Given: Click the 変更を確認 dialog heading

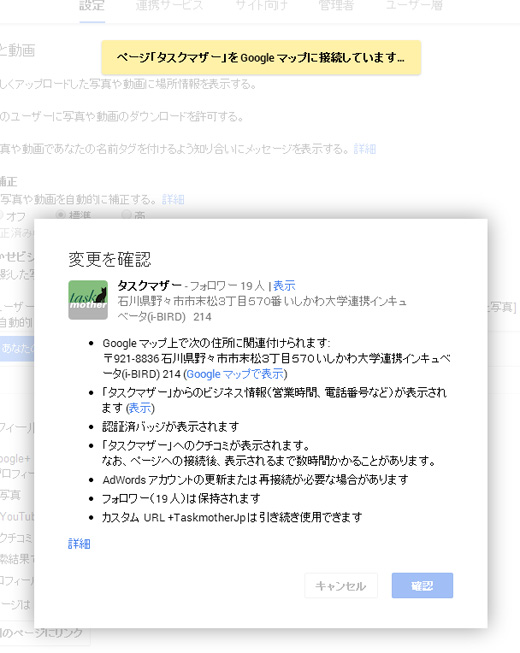Looking at the screenshot, I should point(109,259).
